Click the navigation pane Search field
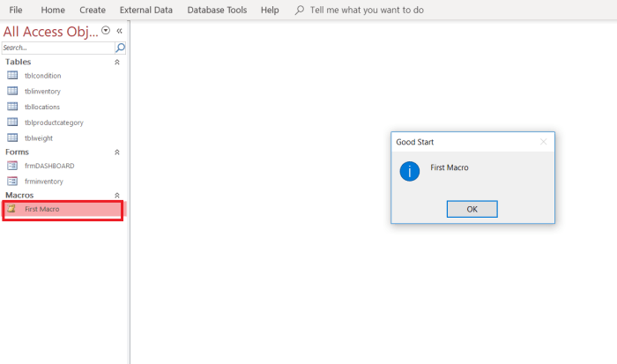 pos(58,48)
